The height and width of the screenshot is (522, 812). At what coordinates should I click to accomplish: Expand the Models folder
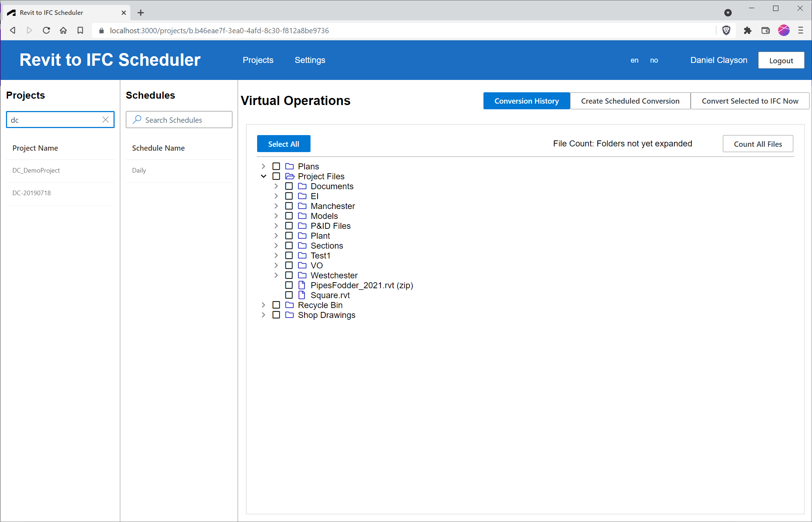click(x=276, y=216)
